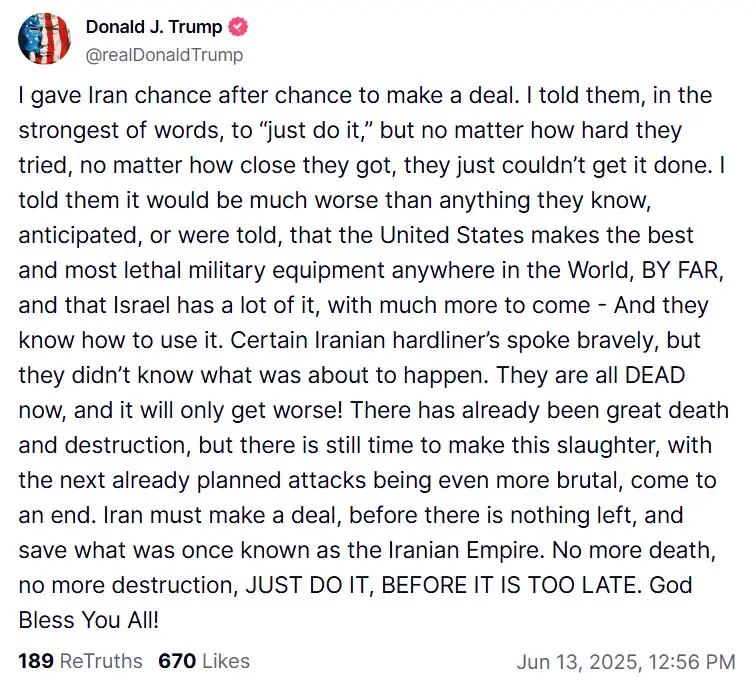Click the 12:56 PM time text

[692, 662]
